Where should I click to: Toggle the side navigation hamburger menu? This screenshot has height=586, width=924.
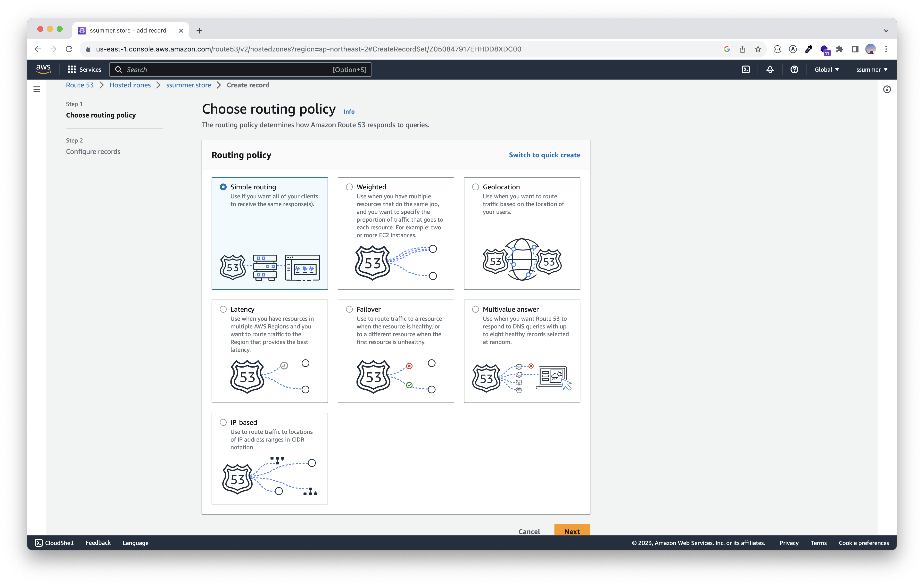click(x=37, y=90)
